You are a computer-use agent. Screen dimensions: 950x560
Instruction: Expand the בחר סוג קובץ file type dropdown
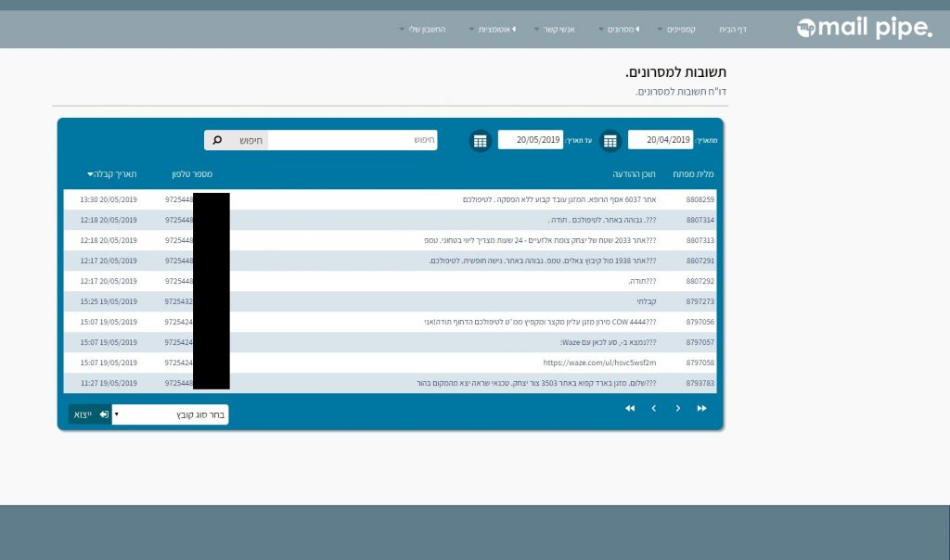tap(170, 414)
